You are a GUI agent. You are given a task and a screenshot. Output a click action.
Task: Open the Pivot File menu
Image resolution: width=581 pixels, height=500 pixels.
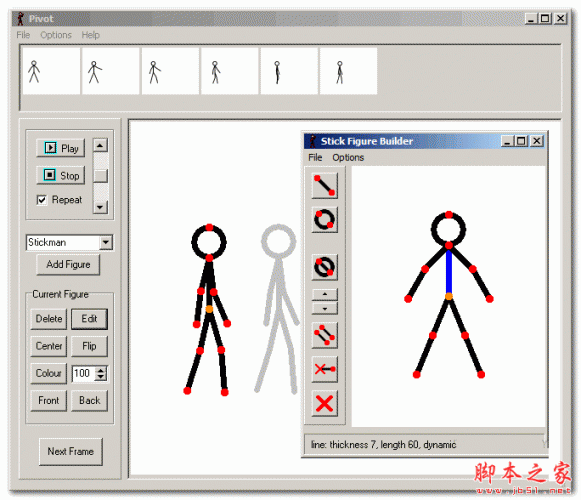point(23,35)
